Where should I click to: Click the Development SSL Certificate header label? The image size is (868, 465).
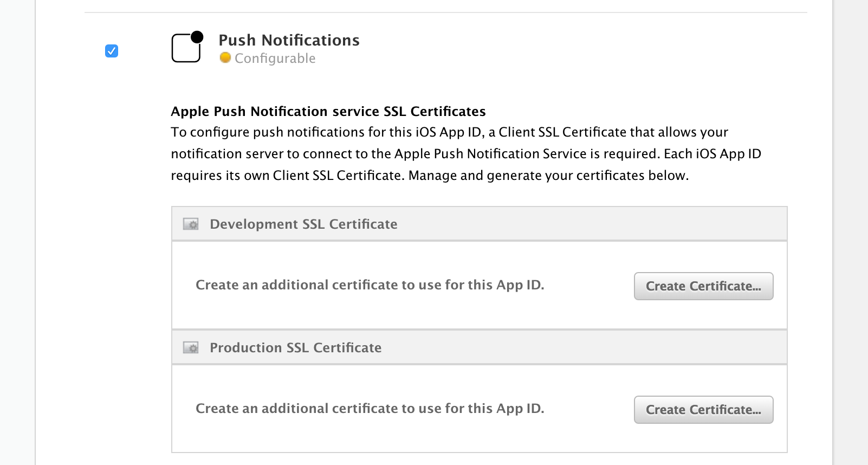(x=303, y=224)
